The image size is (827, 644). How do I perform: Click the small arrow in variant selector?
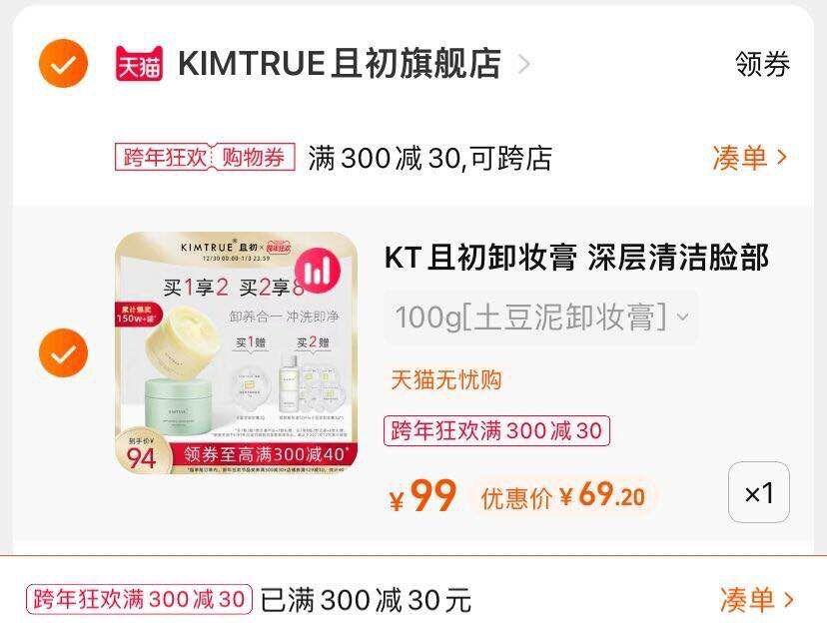[x=682, y=317]
